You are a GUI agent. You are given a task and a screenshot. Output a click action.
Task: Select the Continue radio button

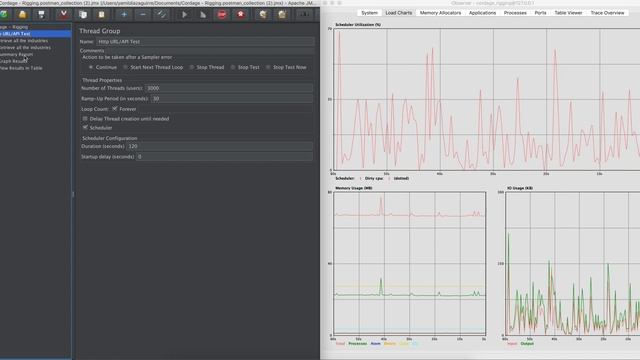click(91, 67)
